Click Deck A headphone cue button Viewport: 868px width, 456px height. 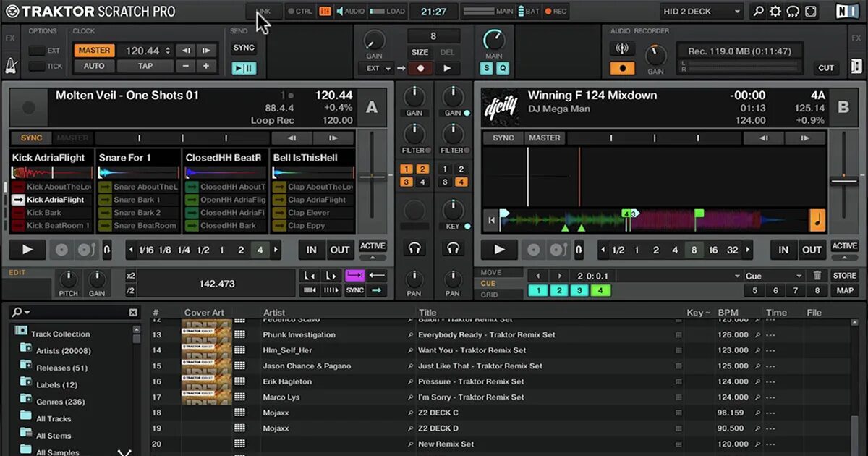414,248
